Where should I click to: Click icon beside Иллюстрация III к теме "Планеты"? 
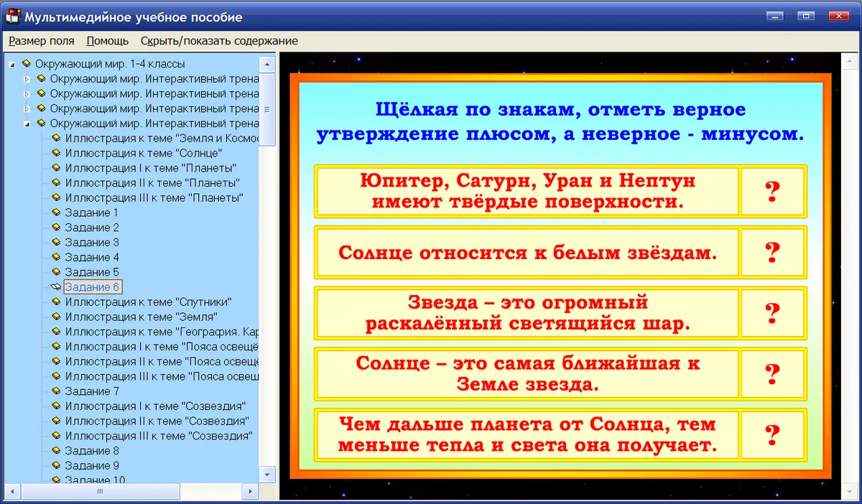pyautogui.click(x=56, y=198)
